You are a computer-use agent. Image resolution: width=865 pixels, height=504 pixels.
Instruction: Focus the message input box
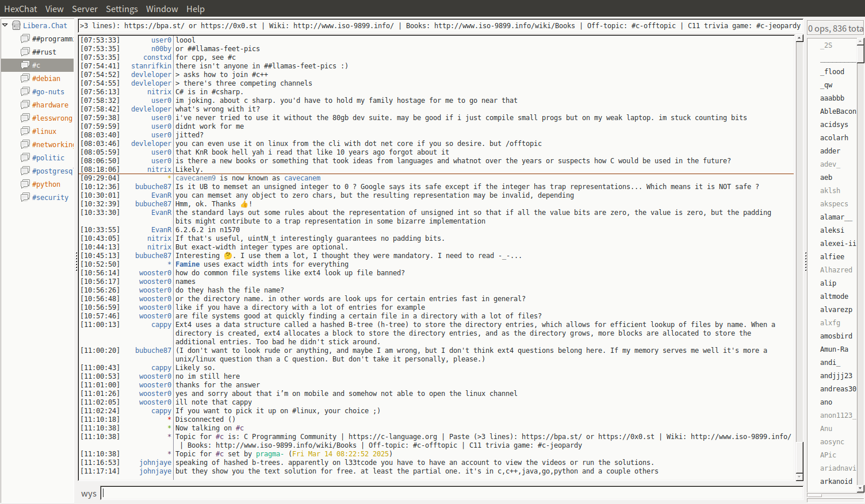[x=452, y=493]
